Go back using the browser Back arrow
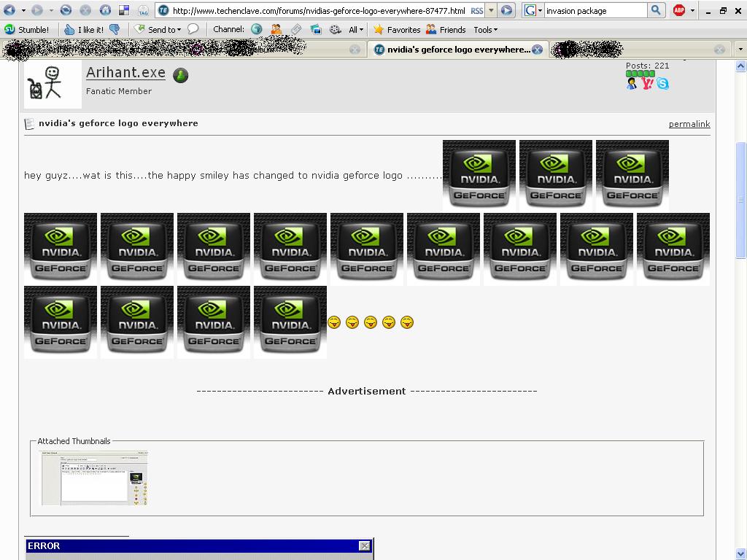The width and height of the screenshot is (747, 560). pos(9,10)
